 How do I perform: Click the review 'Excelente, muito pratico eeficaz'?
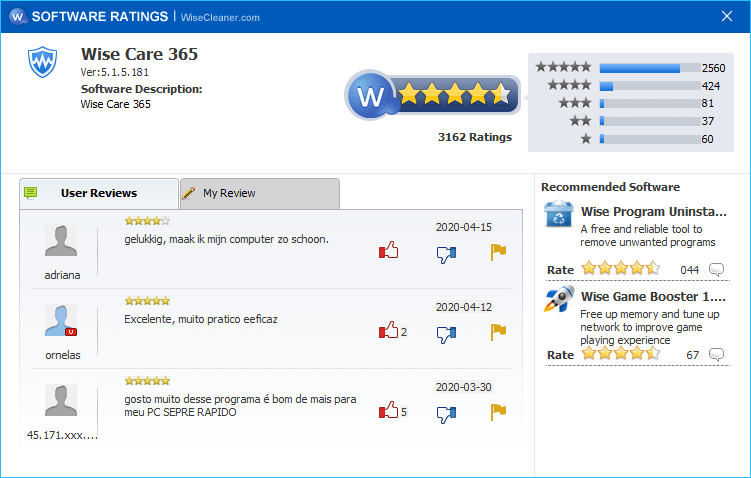click(201, 319)
